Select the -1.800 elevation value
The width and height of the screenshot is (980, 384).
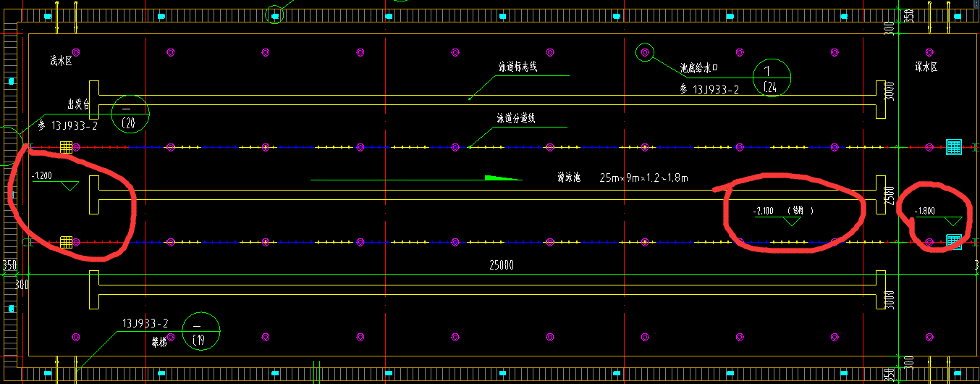pos(925,212)
